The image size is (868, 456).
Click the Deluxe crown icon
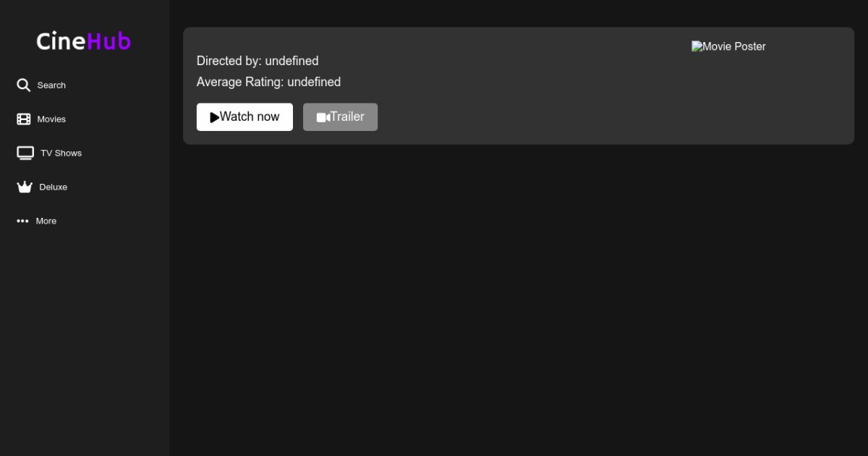(25, 187)
